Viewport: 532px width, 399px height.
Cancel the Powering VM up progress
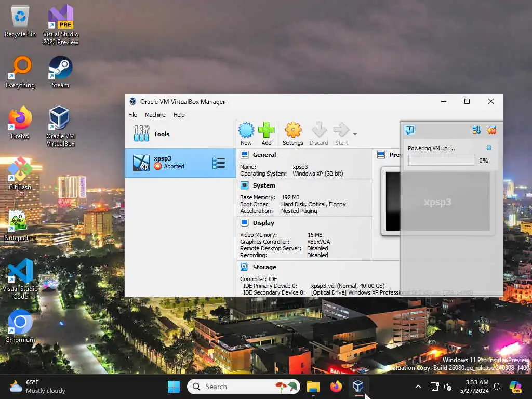point(489,148)
